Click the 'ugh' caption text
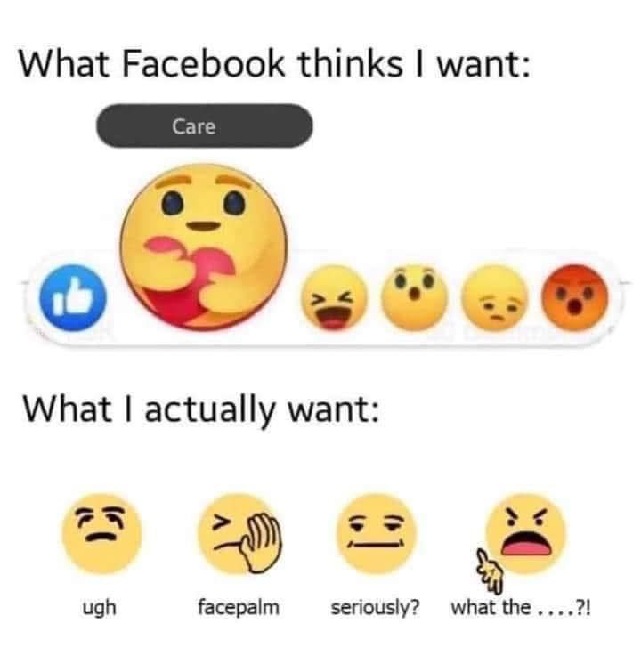This screenshot has width=641, height=672. click(99, 609)
